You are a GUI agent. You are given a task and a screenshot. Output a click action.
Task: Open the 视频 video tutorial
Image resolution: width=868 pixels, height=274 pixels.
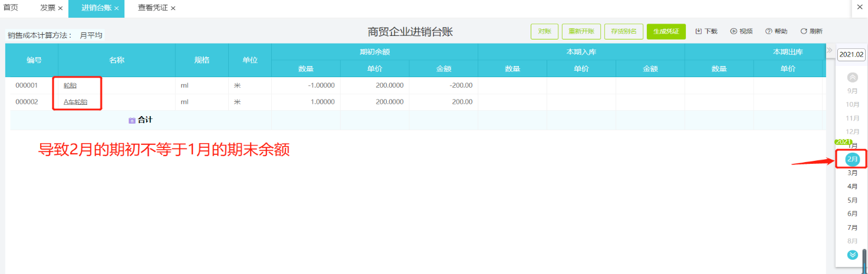tap(741, 31)
